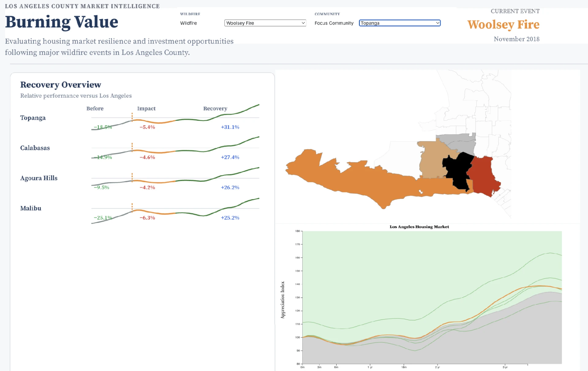
Task: Click the Topanga sparkline chart
Action: [x=175, y=117]
